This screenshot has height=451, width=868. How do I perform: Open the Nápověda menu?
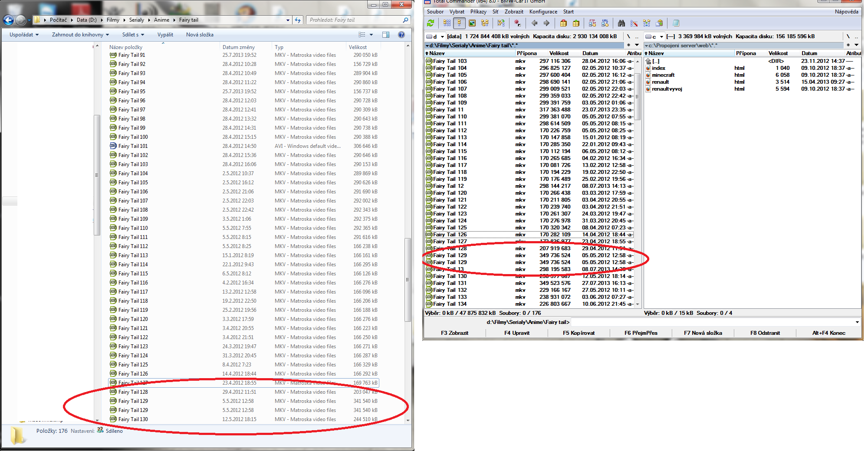(846, 12)
